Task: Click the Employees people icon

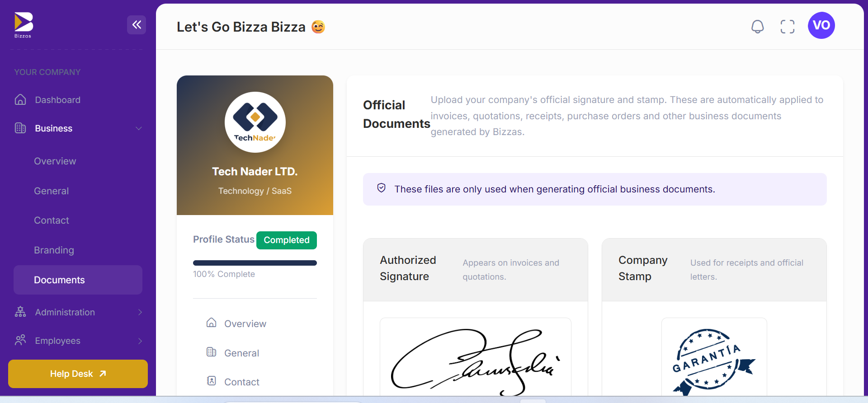Action: [x=20, y=340]
